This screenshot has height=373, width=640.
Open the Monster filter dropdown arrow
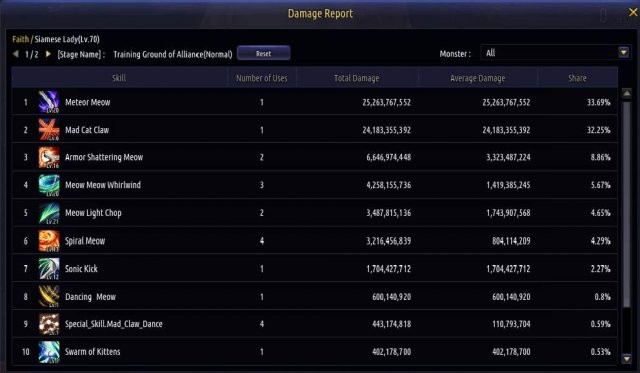pyautogui.click(x=624, y=53)
